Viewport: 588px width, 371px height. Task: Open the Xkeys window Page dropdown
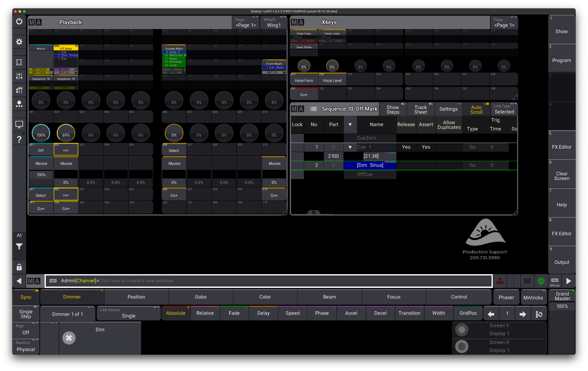[x=504, y=22]
